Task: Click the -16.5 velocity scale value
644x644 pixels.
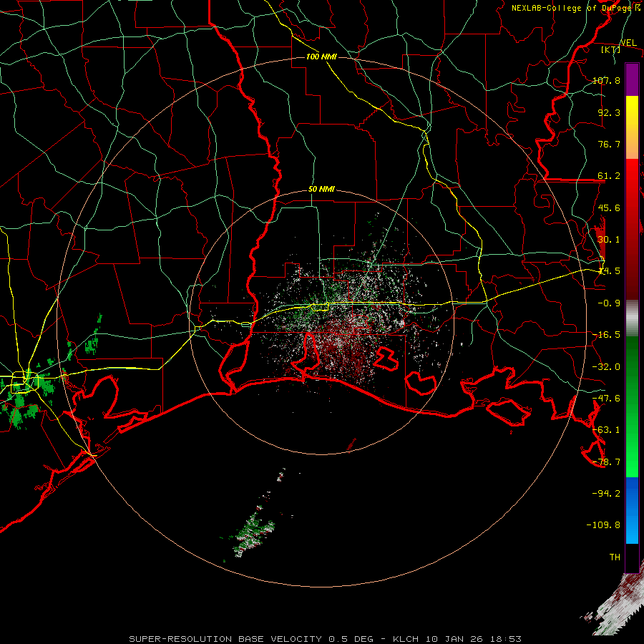Action: click(606, 335)
